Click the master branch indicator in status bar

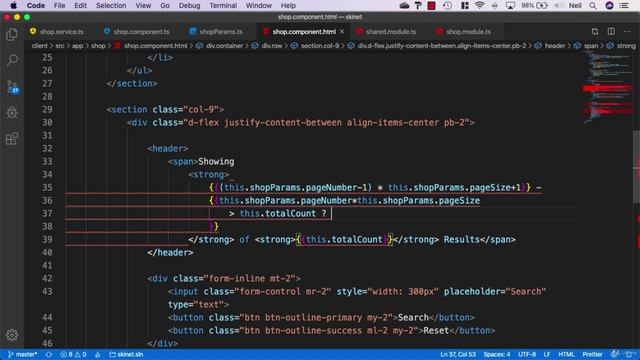pos(22,354)
